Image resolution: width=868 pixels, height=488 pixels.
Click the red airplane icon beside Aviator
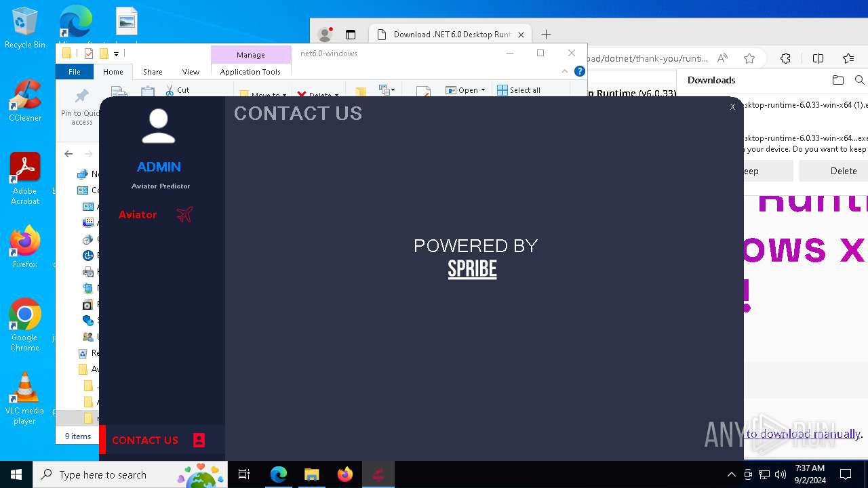(x=184, y=214)
